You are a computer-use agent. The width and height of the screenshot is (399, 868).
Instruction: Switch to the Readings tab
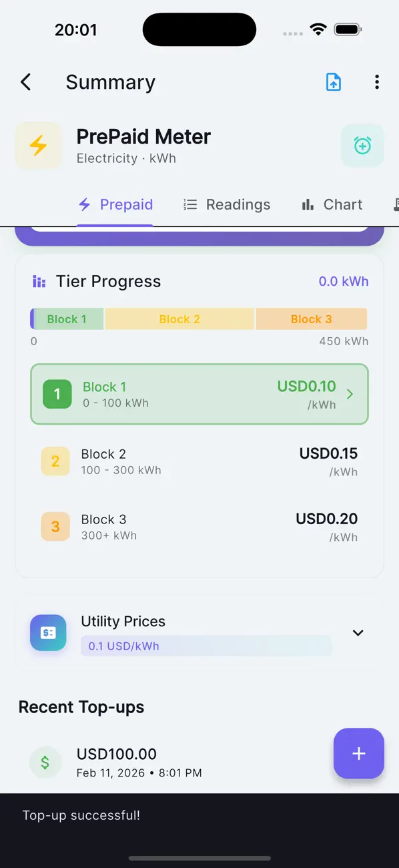(x=227, y=204)
